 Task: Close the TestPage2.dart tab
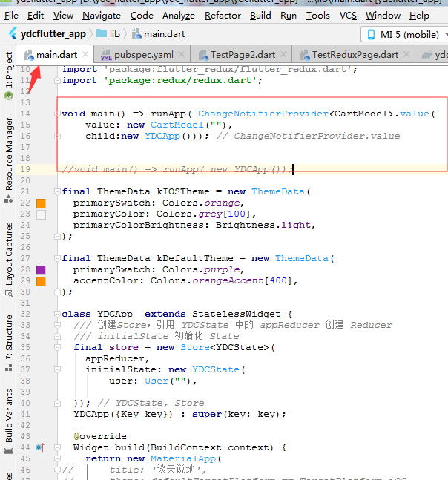283,55
